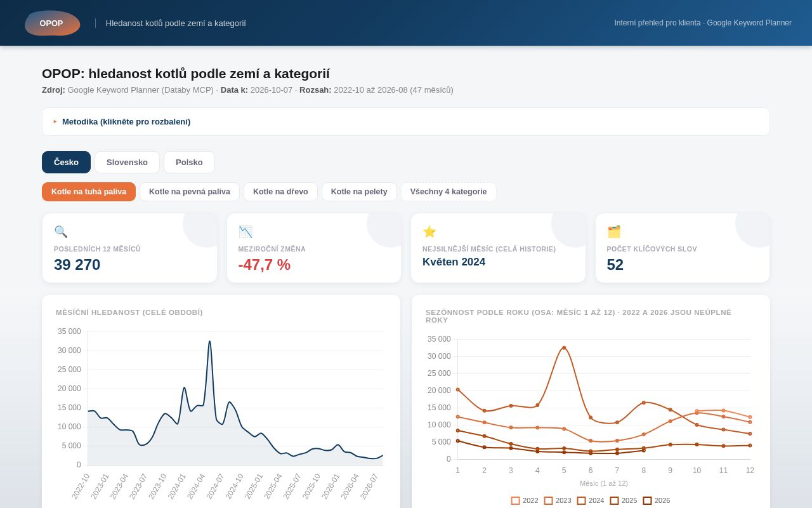The height and width of the screenshot is (508, 812).
Task: Toggle the 2023 series legend swatch
Action: click(549, 500)
